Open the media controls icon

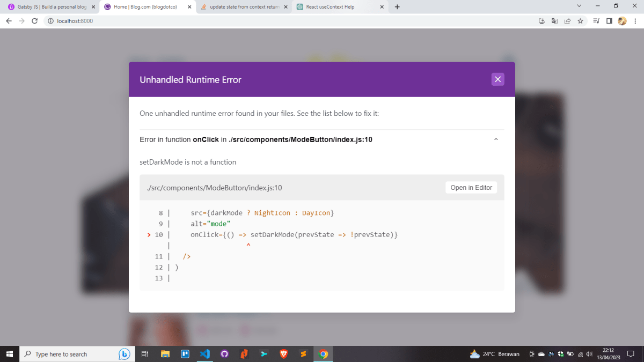[x=596, y=21]
